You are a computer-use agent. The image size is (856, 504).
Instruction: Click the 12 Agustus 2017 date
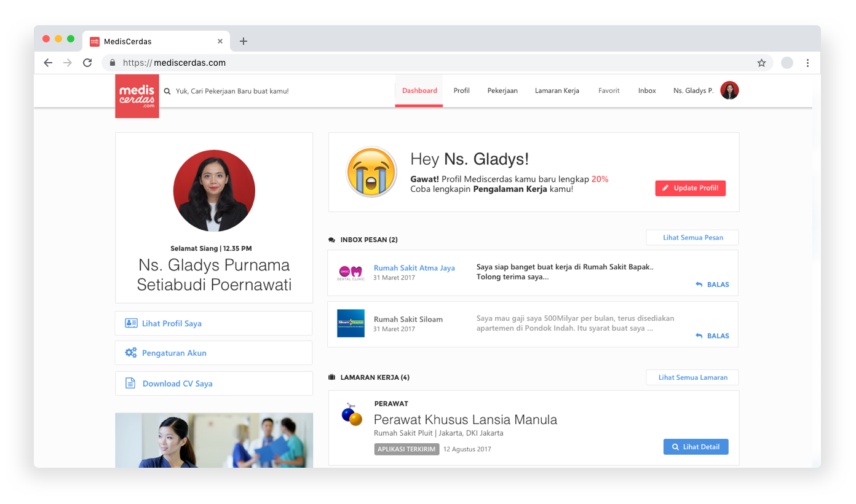(x=467, y=449)
